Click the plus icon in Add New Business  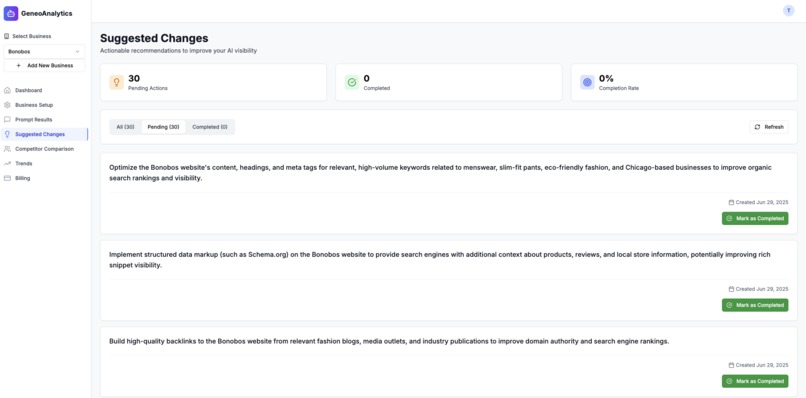click(x=19, y=66)
